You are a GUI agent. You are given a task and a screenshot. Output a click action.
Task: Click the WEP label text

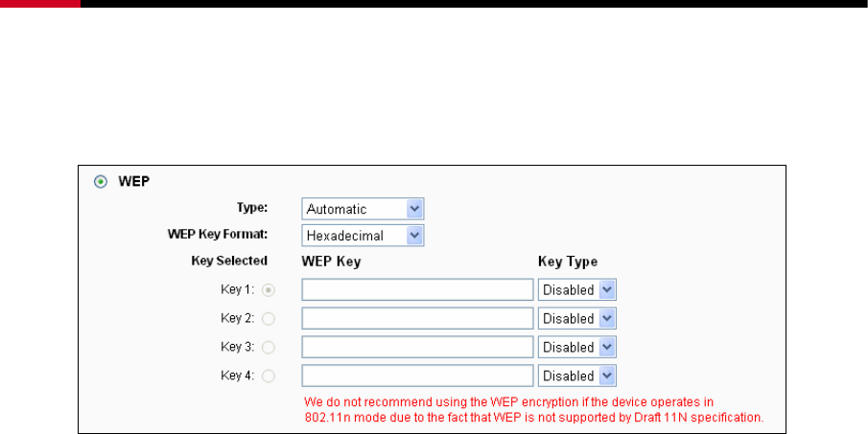pyautogui.click(x=134, y=181)
